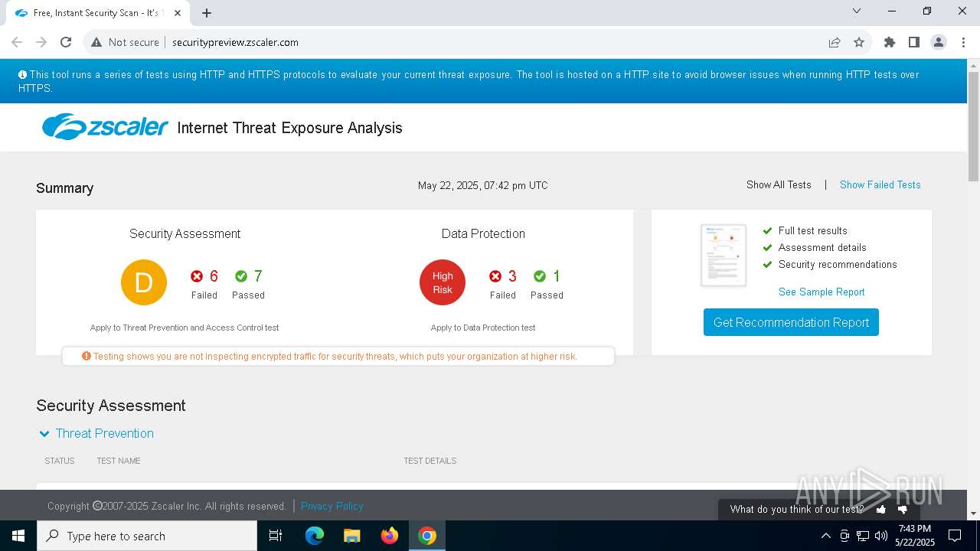The image size is (980, 551).
Task: Open a new browser tab
Action: pyautogui.click(x=207, y=13)
